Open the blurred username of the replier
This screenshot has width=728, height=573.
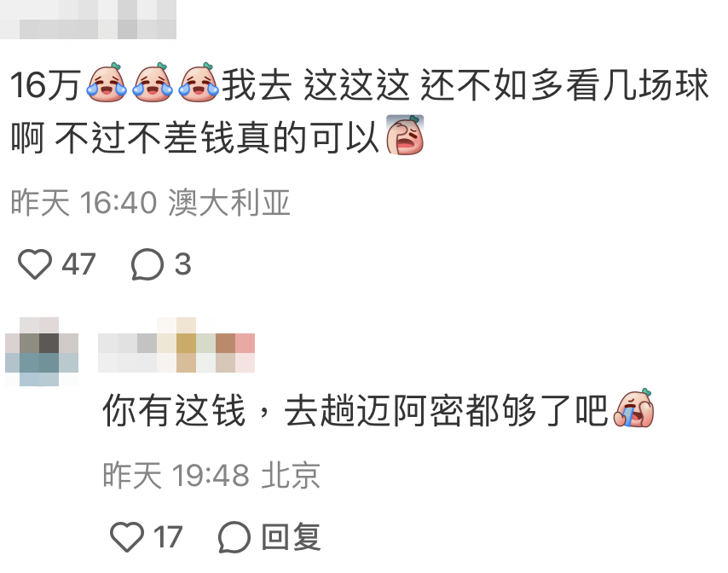(176, 345)
